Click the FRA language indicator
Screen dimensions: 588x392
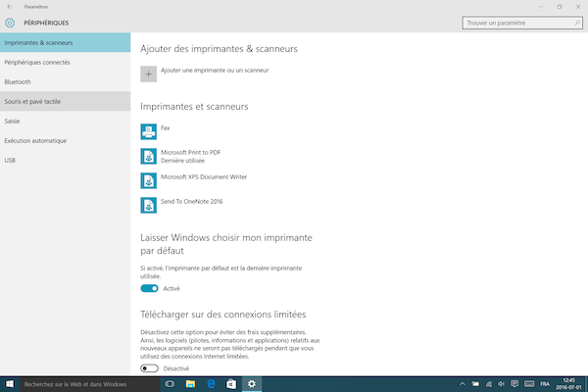click(x=545, y=384)
